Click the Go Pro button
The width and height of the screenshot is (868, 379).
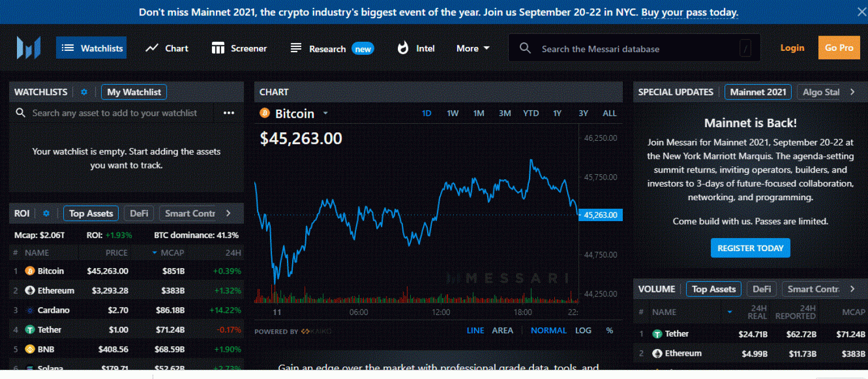[839, 48]
